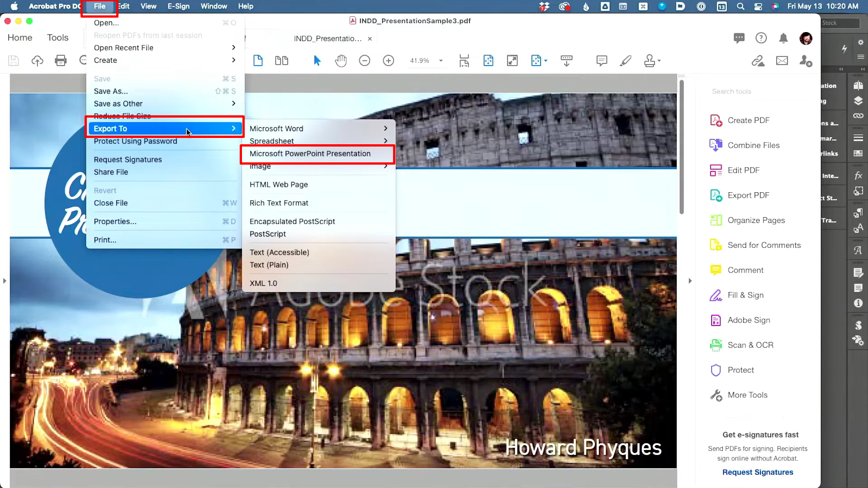The image size is (868, 488).
Task: Open the Export PDF tool
Action: [740, 195]
